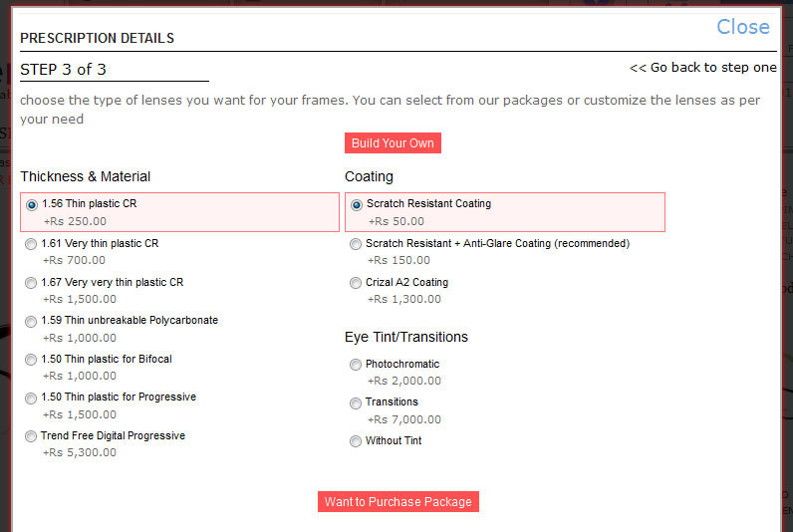Choose 1.50 Thin plastic for Progressive

(32, 398)
